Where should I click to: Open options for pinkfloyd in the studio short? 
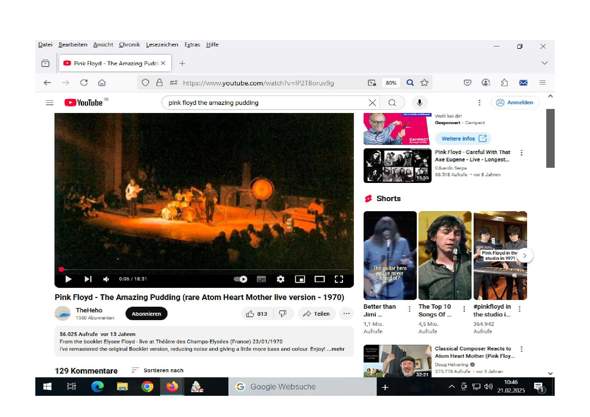tap(519, 309)
